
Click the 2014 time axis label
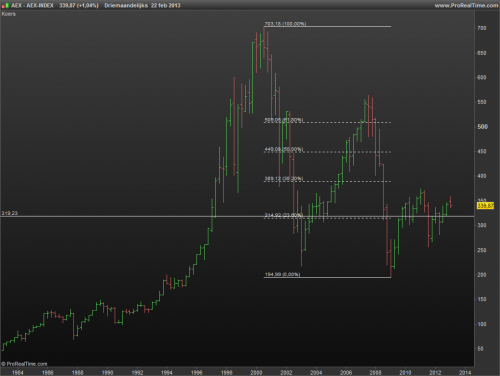pos(465,372)
